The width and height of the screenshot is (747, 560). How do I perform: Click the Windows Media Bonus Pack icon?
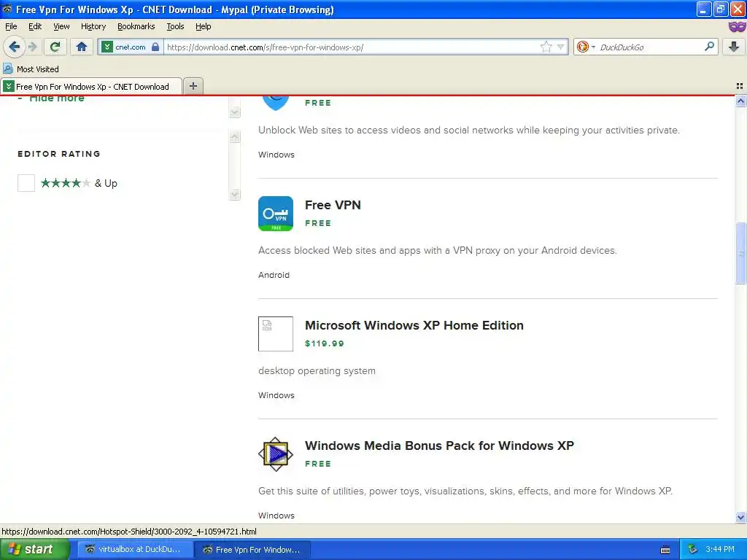pos(275,454)
